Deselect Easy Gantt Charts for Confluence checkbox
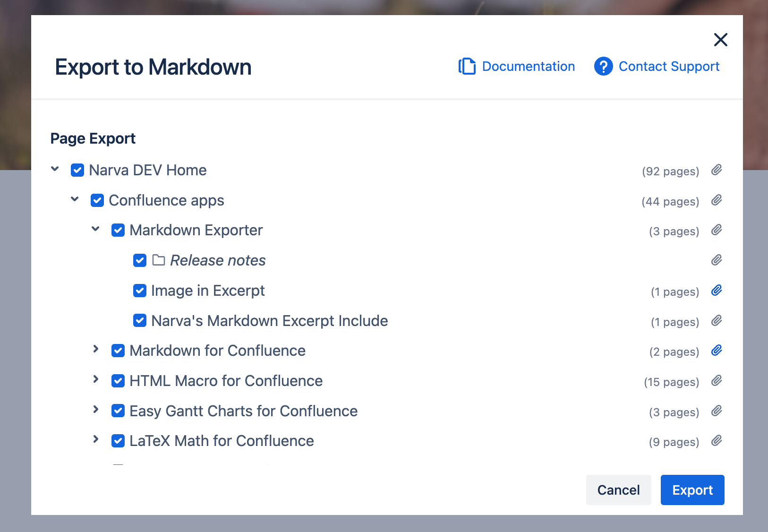 point(118,411)
